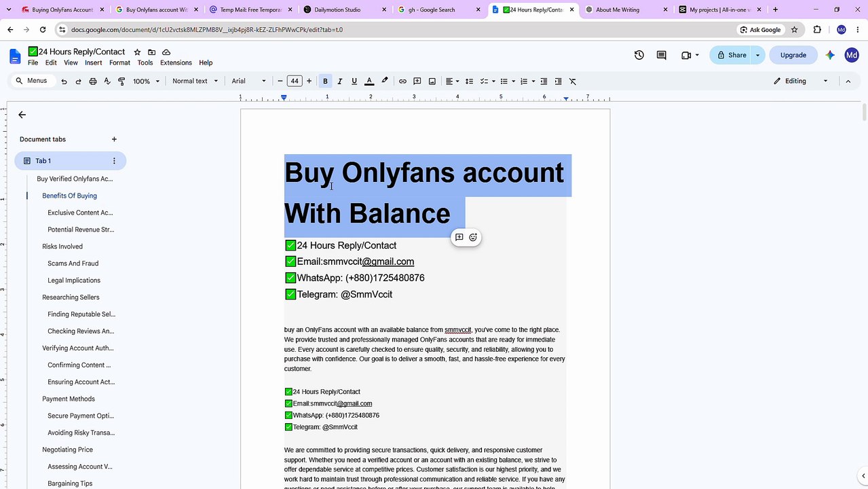
Task: Open the File menu
Action: pyautogui.click(x=33, y=62)
